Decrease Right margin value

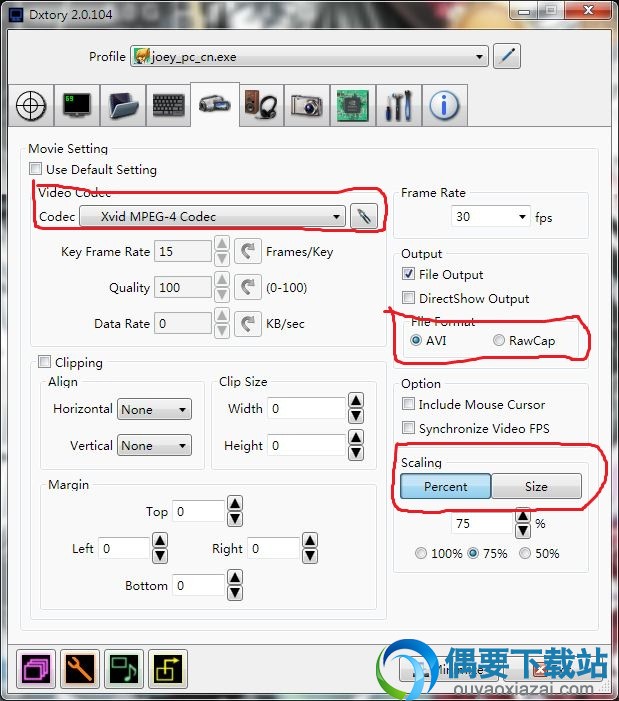(310, 556)
